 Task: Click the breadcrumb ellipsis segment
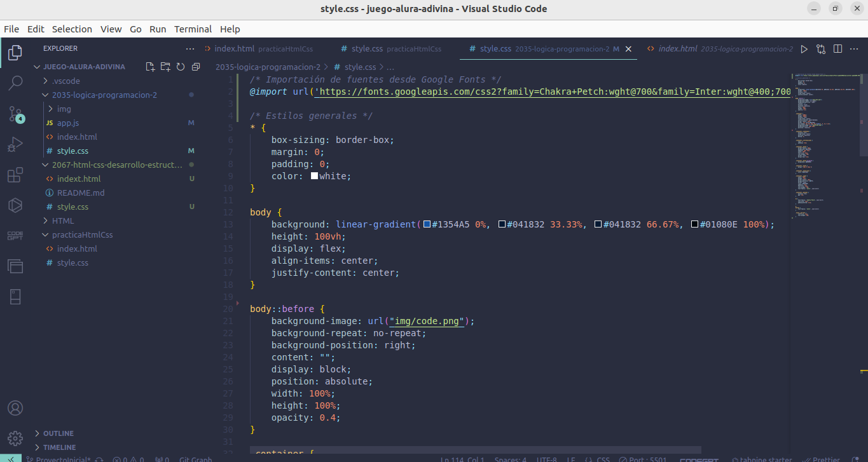390,67
